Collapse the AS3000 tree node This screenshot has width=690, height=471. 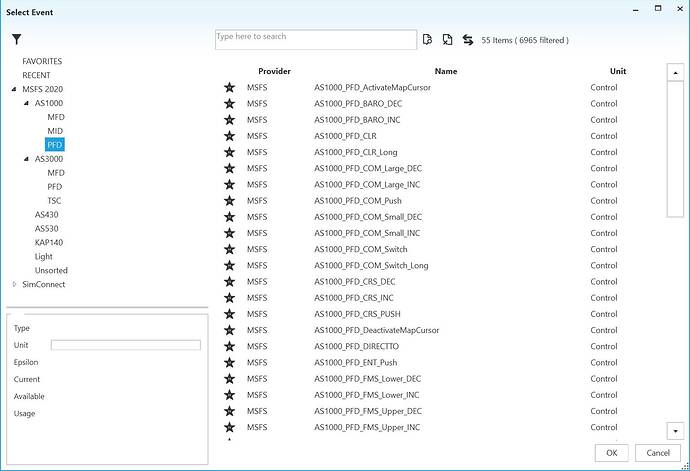pyautogui.click(x=26, y=159)
